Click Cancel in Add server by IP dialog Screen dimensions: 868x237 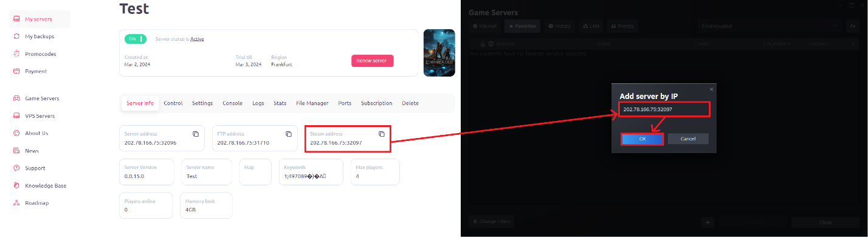688,139
